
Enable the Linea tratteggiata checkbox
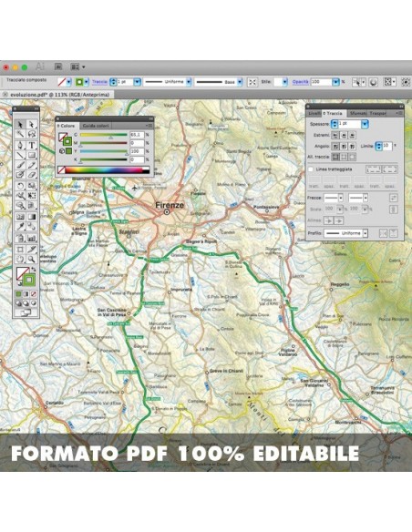pyautogui.click(x=311, y=169)
